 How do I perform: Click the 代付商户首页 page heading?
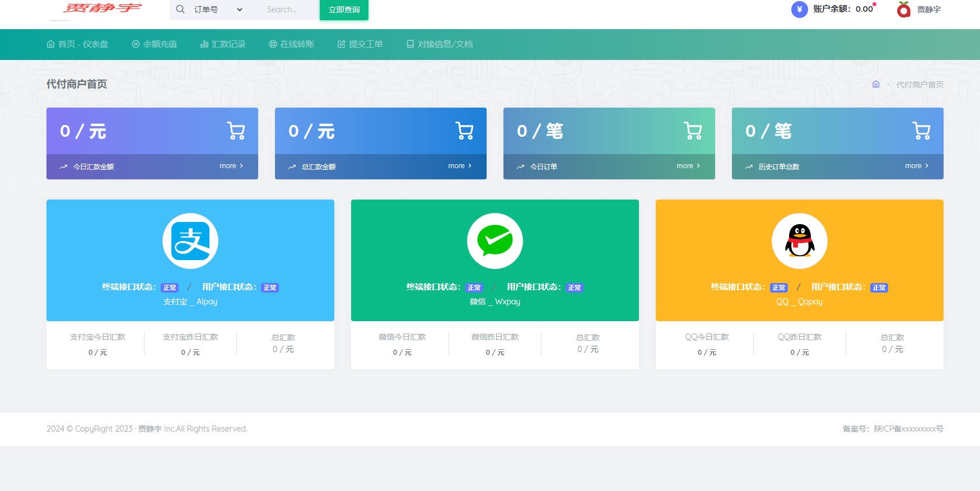77,84
